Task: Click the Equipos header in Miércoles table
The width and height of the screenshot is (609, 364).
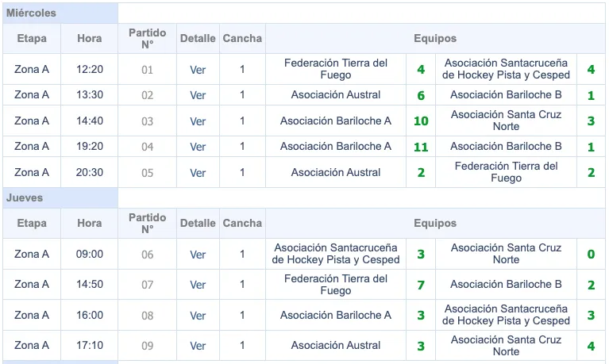Action: [435, 38]
